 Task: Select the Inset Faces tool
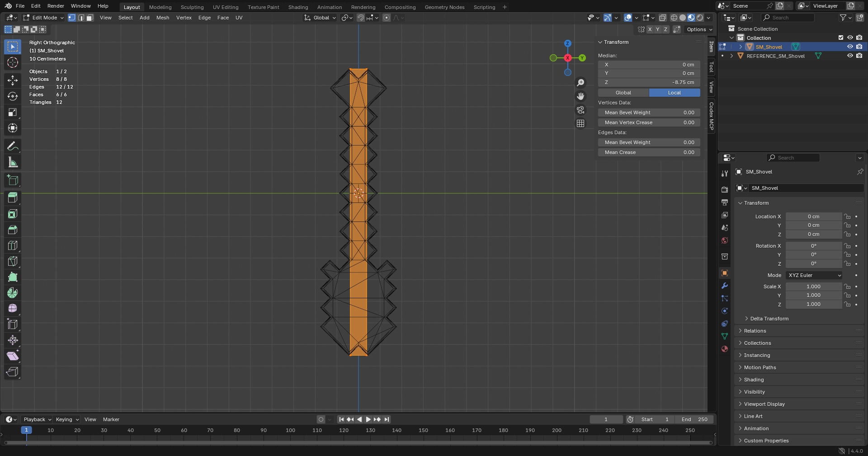point(13,214)
